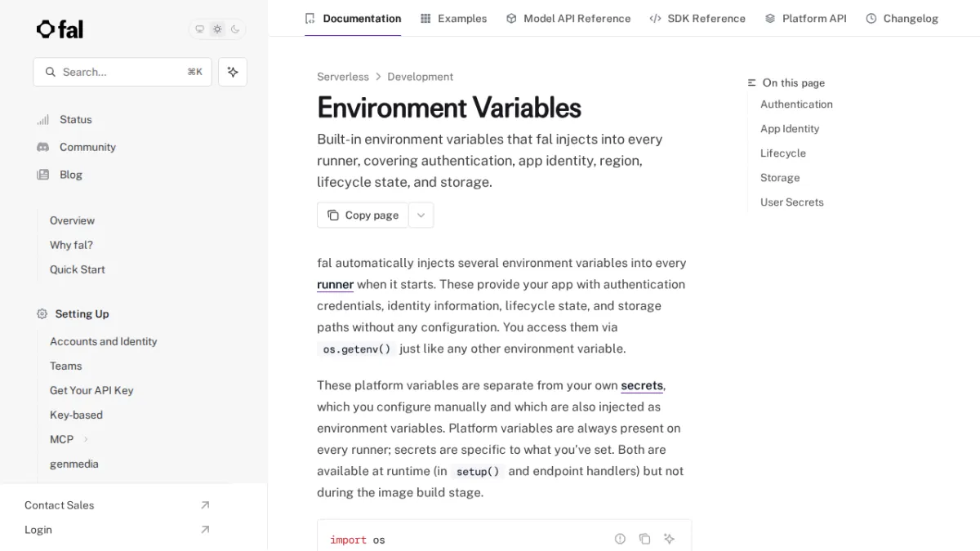Click Login external arrow icon

(x=205, y=530)
